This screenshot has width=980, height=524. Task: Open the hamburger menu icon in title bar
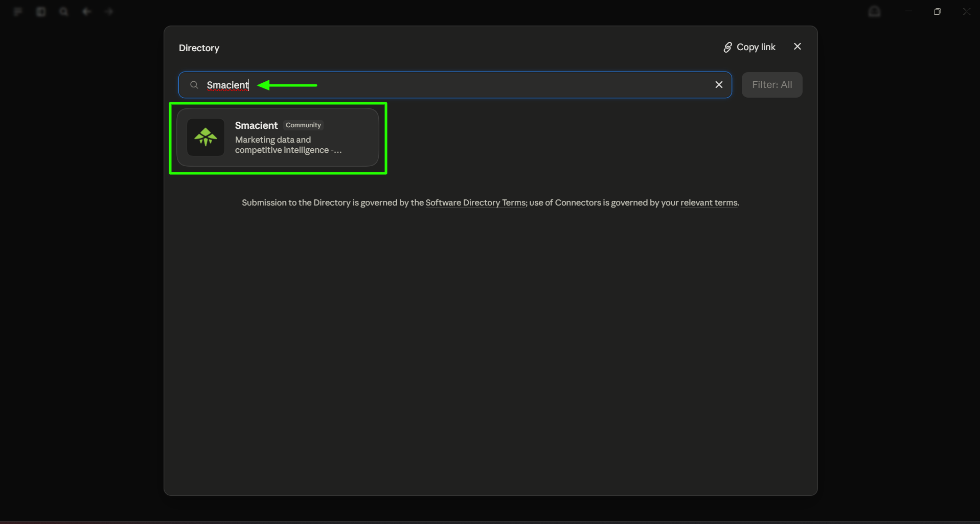tap(18, 11)
